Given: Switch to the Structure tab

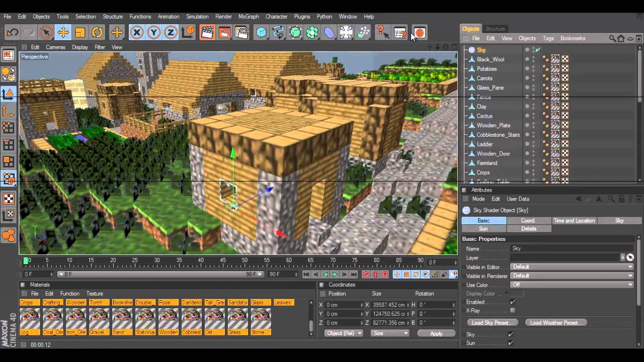Looking at the screenshot, I should [495, 29].
